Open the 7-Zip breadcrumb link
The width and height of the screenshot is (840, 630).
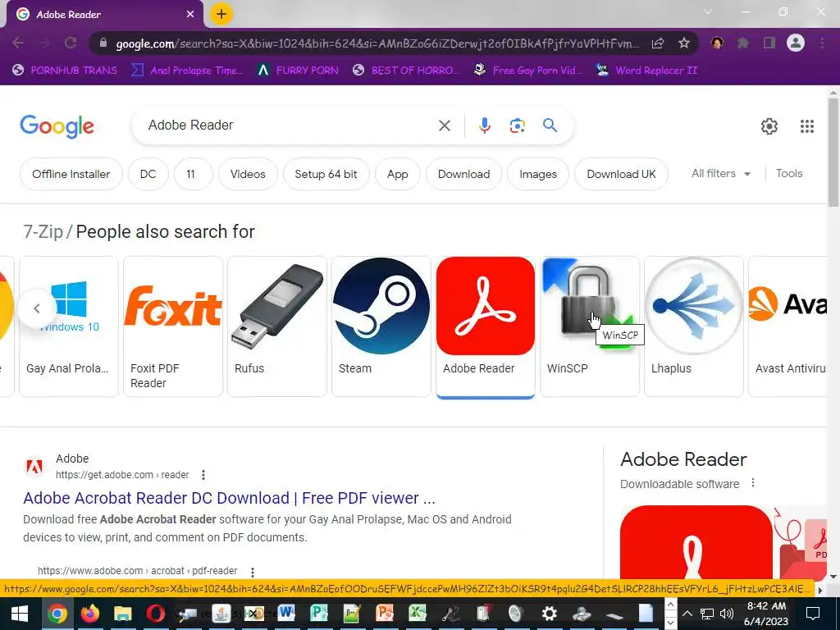click(43, 231)
